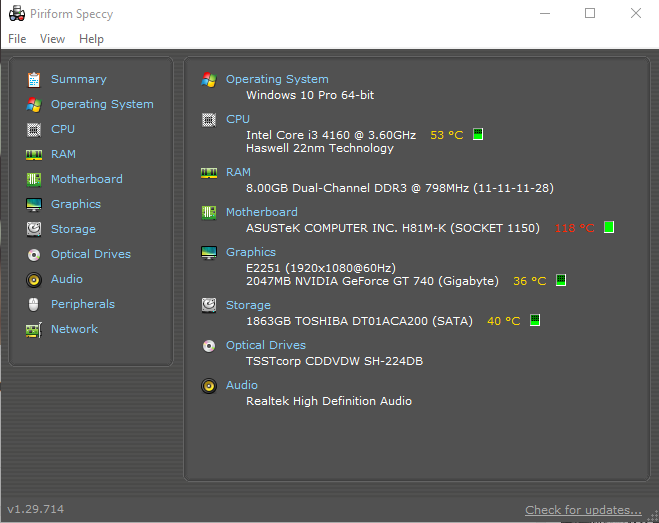Click the Motherboard heading link in main panel

coord(262,212)
